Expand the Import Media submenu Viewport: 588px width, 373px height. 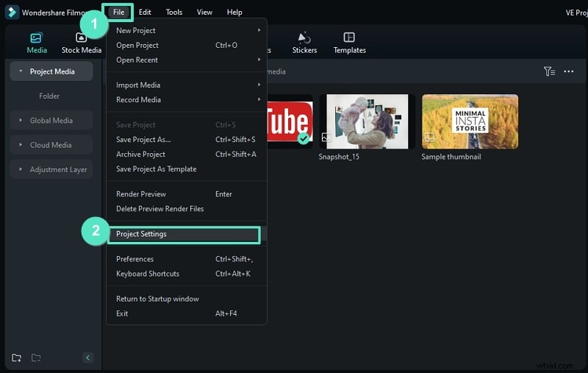(259, 85)
